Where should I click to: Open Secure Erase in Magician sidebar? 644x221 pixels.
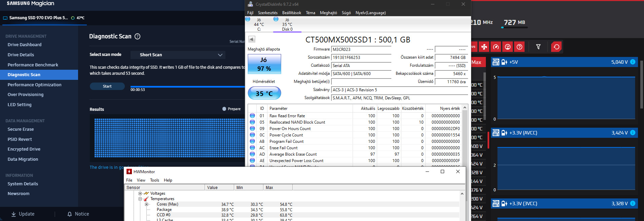[21, 129]
